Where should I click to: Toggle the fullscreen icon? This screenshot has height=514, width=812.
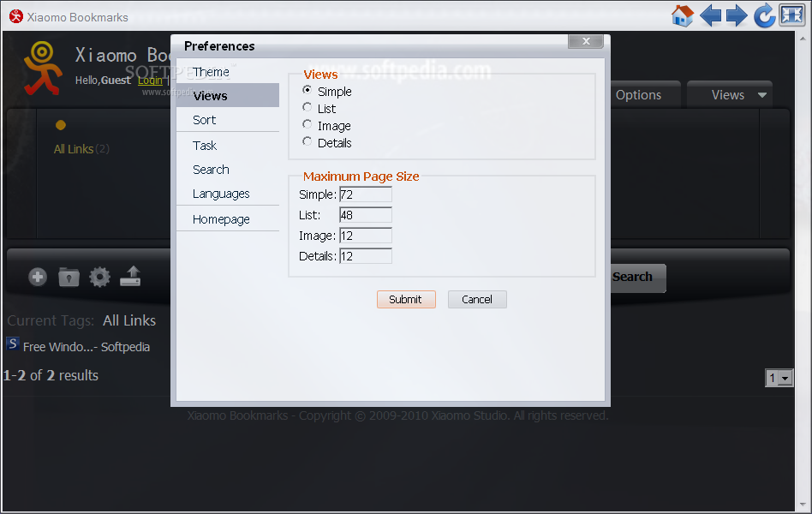(791, 15)
